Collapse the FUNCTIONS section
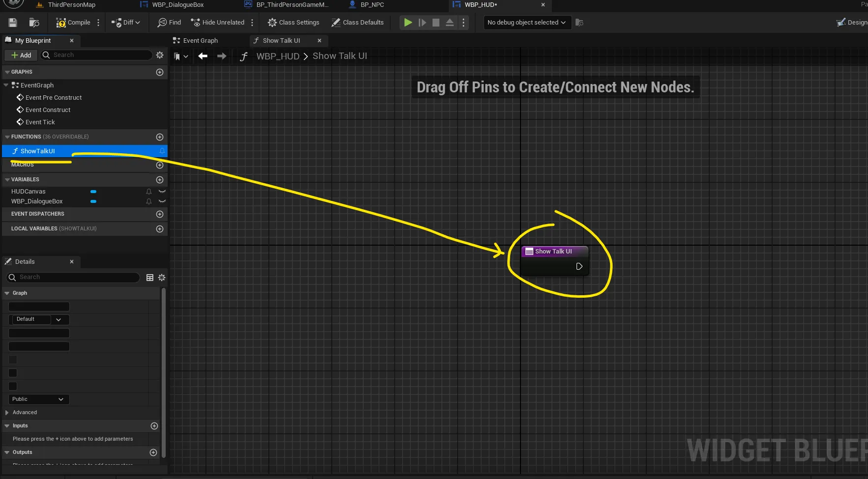The width and height of the screenshot is (868, 479). pos(7,137)
